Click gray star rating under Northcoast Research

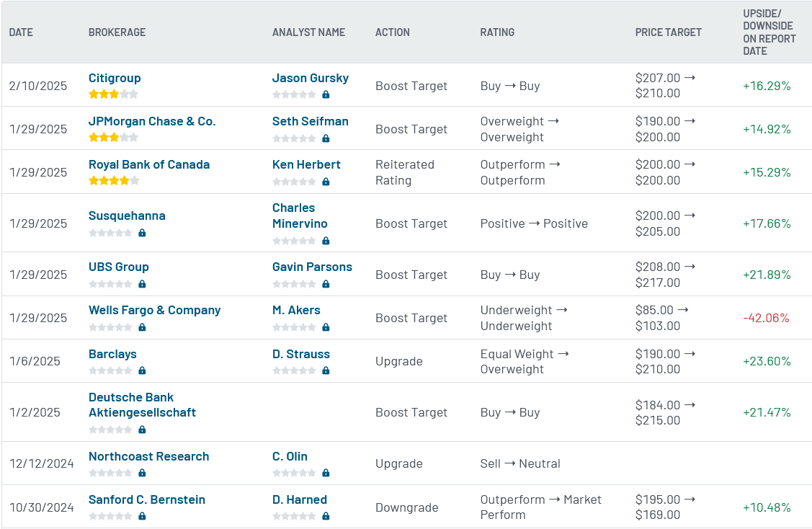(x=110, y=473)
